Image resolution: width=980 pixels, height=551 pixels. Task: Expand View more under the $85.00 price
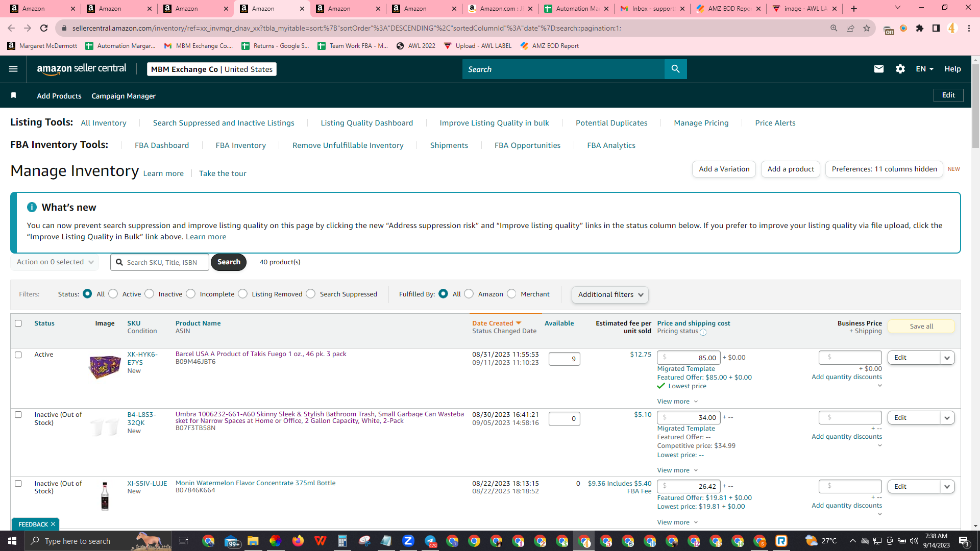[677, 402]
